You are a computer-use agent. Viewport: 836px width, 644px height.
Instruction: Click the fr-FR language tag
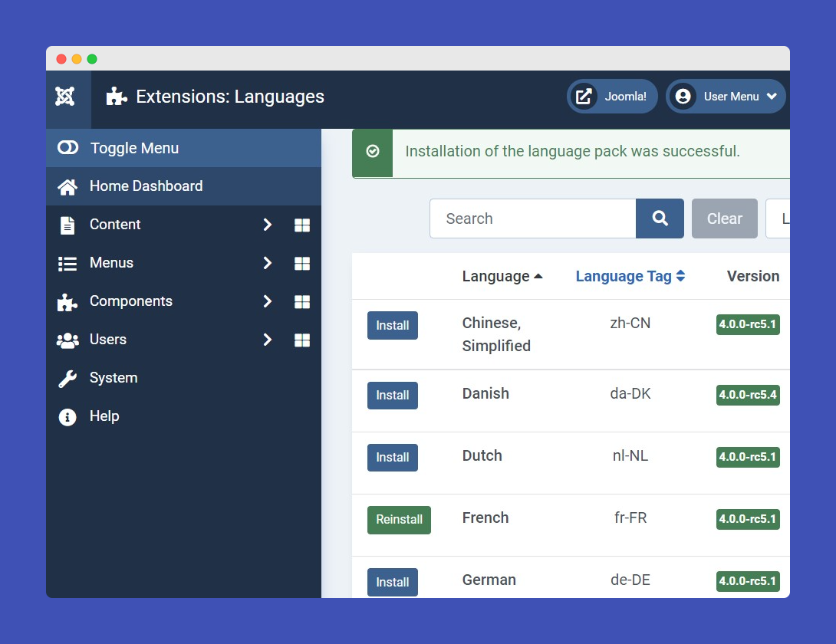[630, 517]
